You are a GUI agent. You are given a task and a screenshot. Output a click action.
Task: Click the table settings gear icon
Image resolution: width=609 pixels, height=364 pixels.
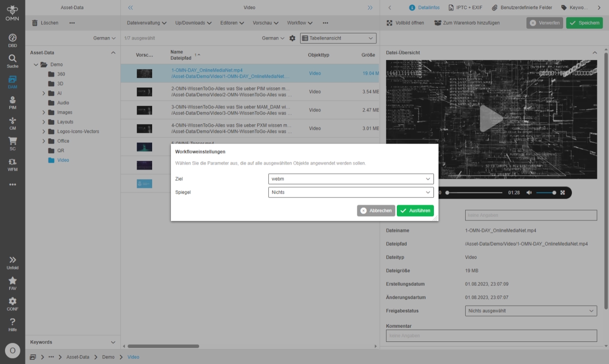pos(292,38)
